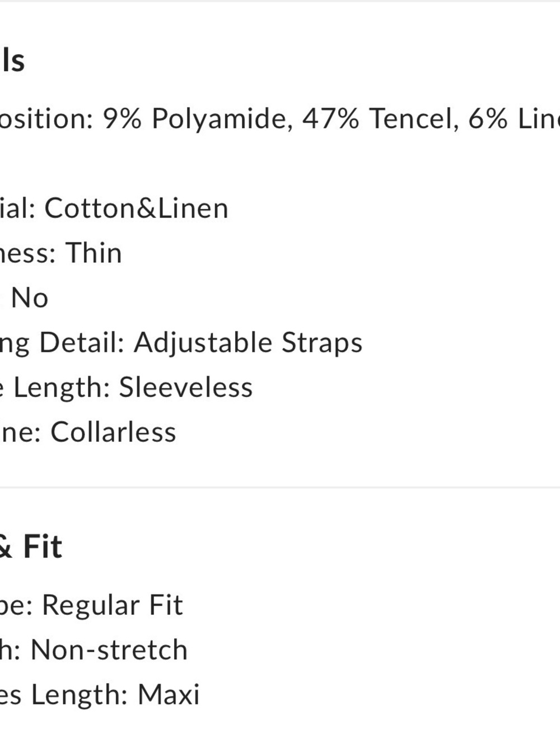Click the No attribute value
Viewport: 560px width, 747px height.
(x=30, y=298)
